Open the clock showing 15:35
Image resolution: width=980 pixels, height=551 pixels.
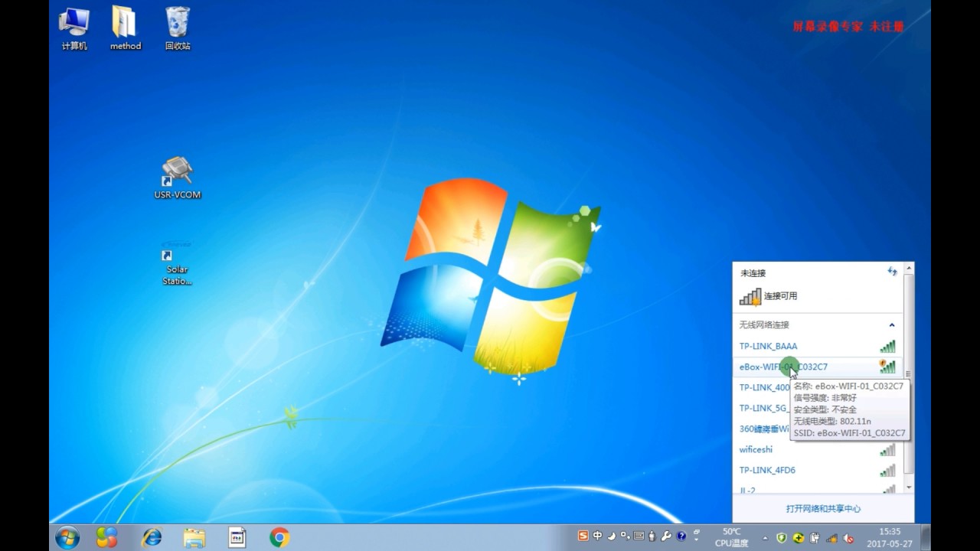point(890,537)
